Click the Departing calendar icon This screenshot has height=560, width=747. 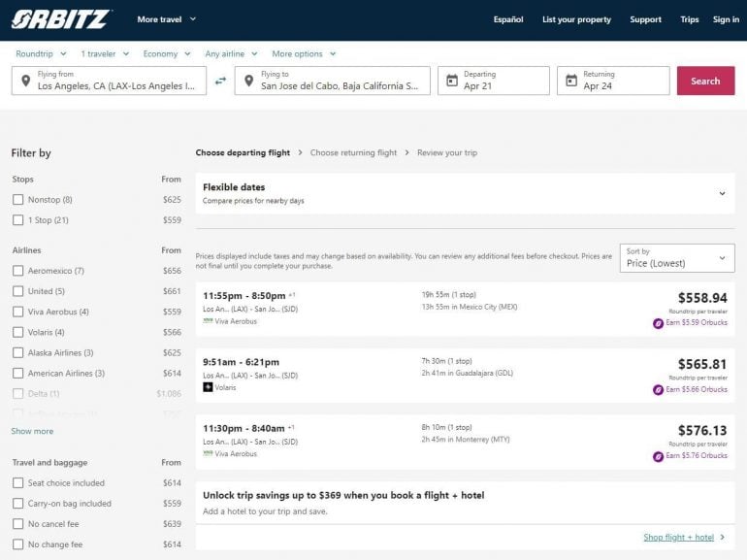452,81
